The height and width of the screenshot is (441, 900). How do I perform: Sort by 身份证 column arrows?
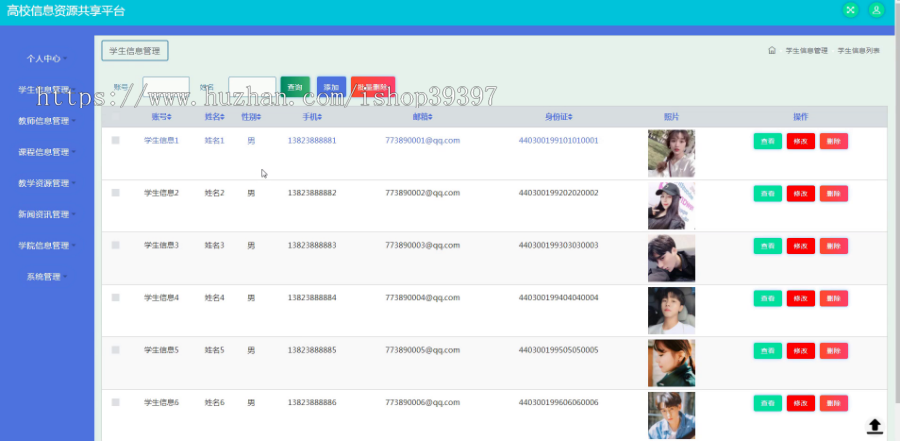(570, 117)
